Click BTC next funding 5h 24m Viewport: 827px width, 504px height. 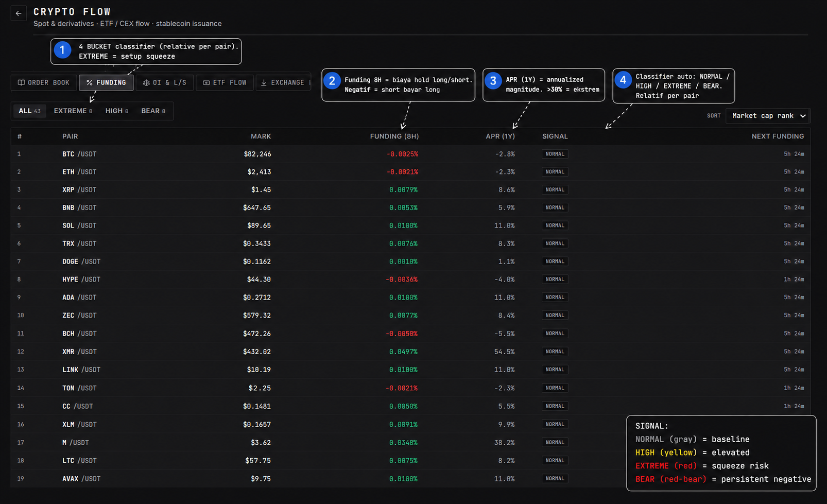click(x=794, y=154)
